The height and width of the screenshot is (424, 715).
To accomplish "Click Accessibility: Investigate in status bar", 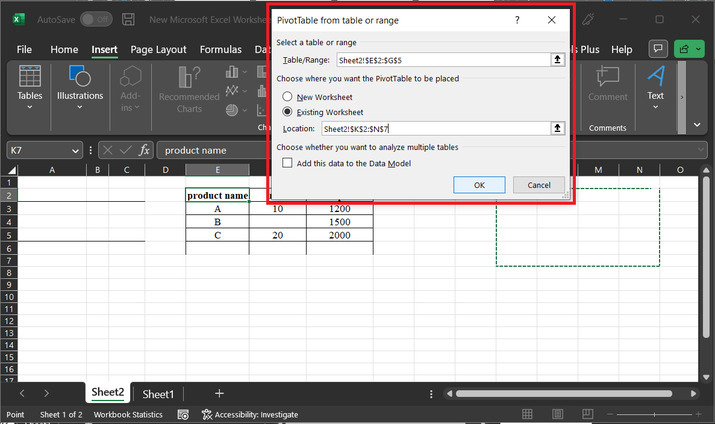I will click(x=250, y=414).
